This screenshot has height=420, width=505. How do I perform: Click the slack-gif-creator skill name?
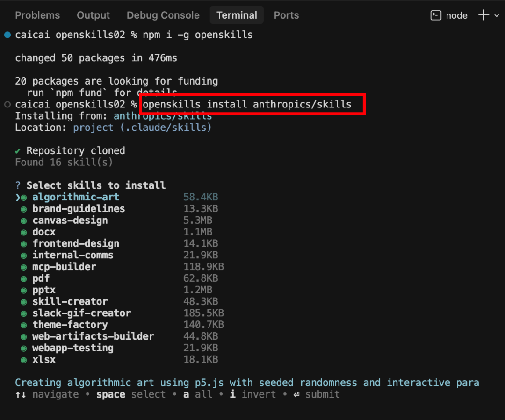click(81, 313)
